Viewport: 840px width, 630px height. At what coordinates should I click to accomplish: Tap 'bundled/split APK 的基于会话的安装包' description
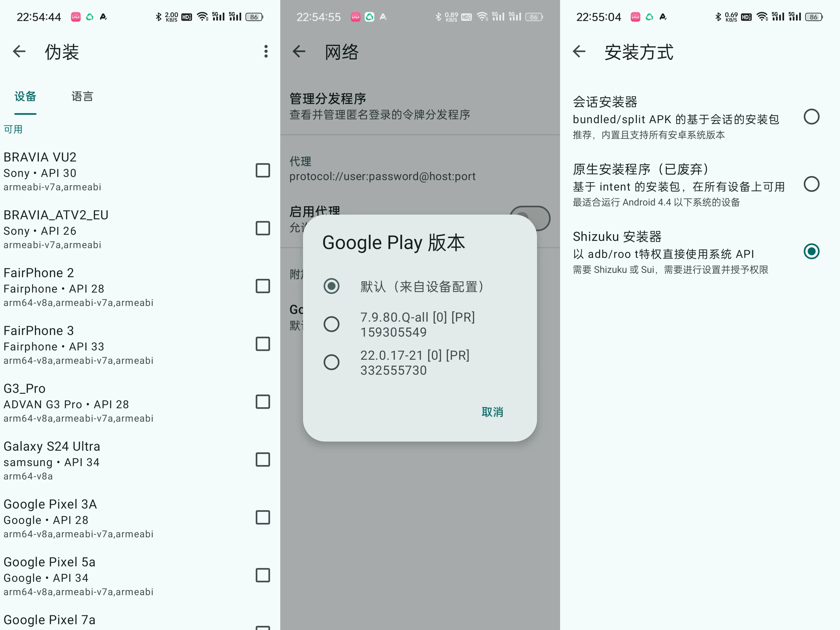[676, 119]
